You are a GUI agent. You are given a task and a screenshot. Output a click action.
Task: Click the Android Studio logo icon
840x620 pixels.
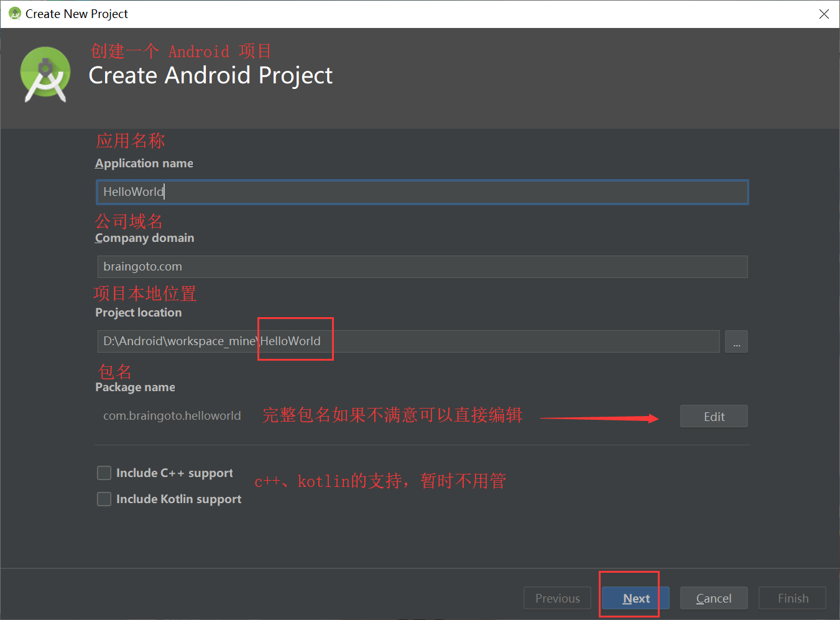pos(45,75)
